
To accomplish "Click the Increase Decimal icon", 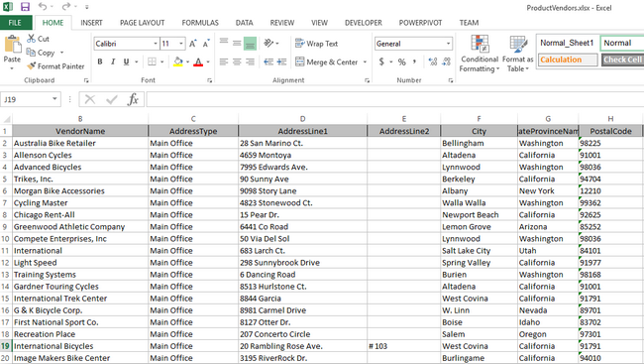I will click(433, 61).
